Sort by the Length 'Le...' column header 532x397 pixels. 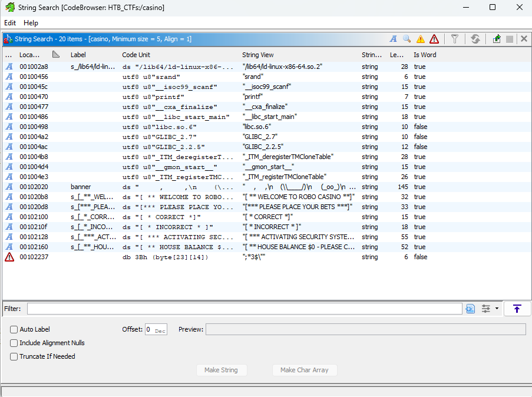(x=396, y=55)
